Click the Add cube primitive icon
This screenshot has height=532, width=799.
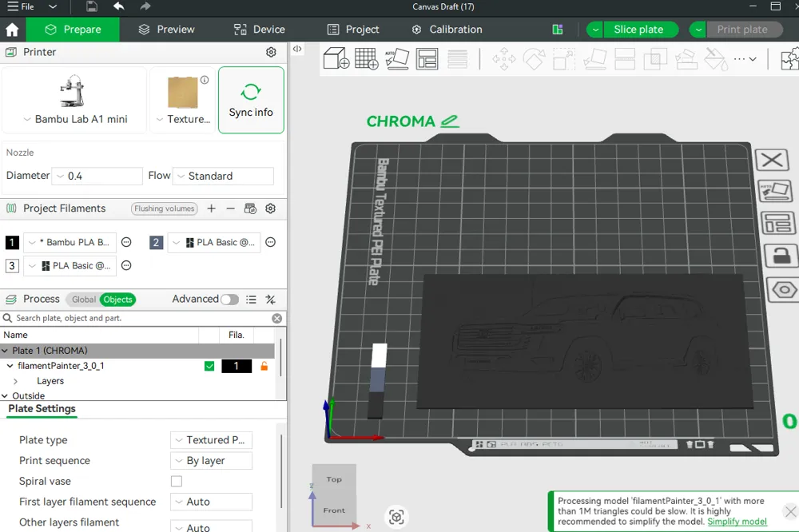pyautogui.click(x=336, y=59)
